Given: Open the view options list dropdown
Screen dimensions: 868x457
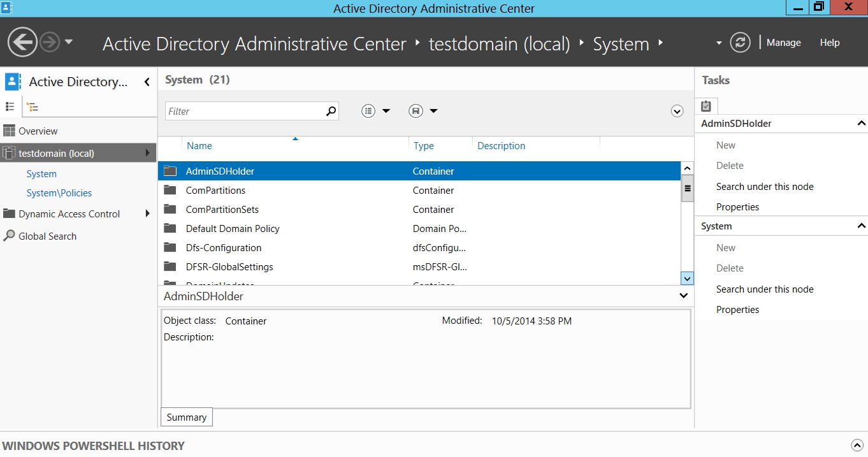Looking at the screenshot, I should [x=376, y=111].
